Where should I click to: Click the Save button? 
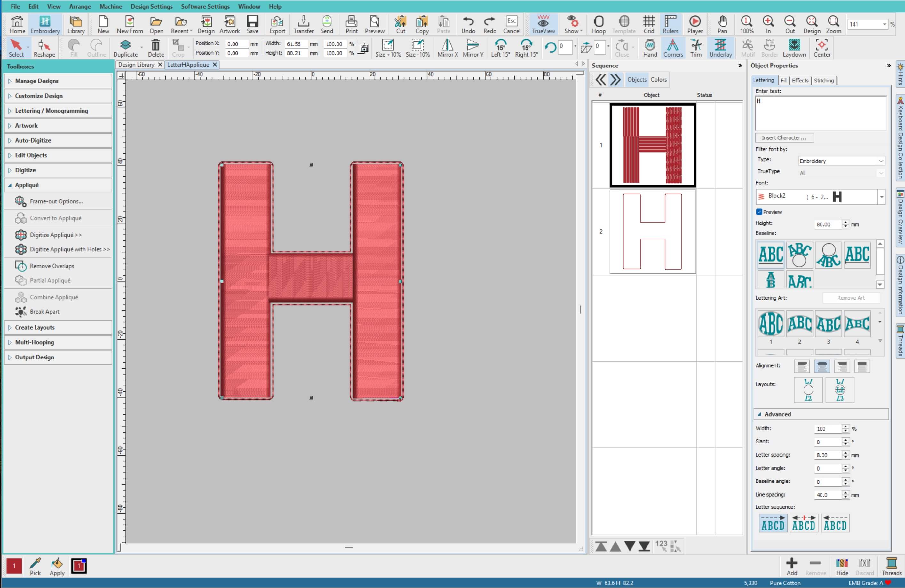click(252, 25)
